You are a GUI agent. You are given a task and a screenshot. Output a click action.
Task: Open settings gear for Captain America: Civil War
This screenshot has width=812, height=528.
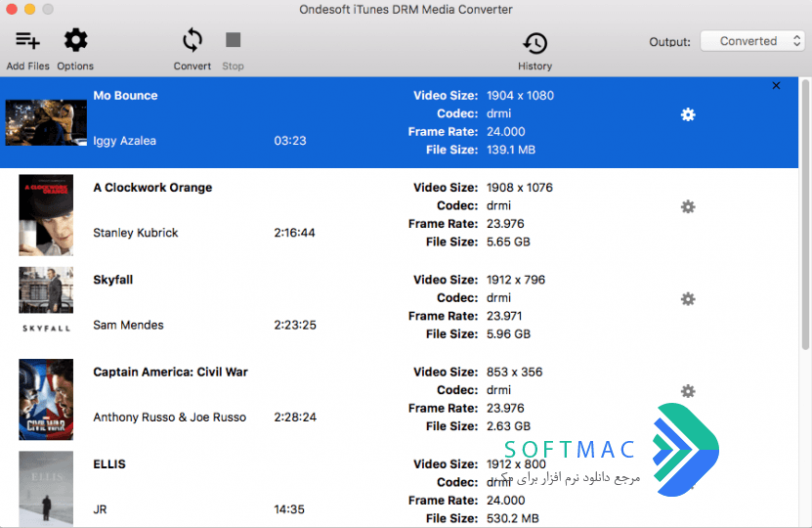pyautogui.click(x=688, y=391)
